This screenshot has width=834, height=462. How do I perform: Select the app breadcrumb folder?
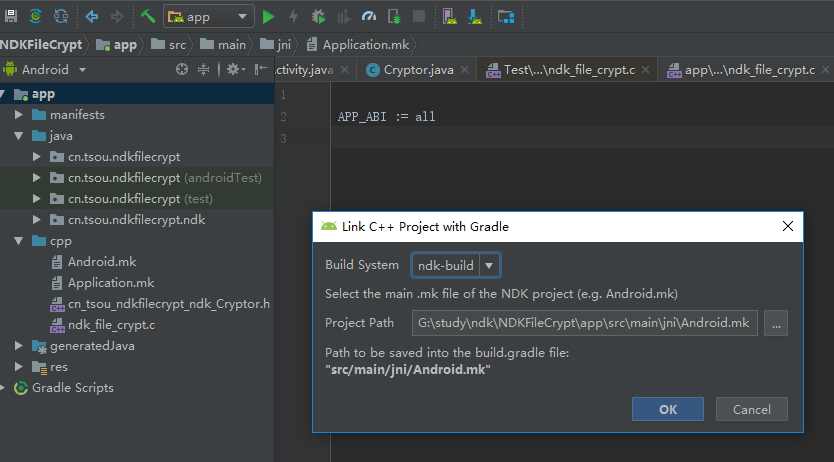click(116, 45)
